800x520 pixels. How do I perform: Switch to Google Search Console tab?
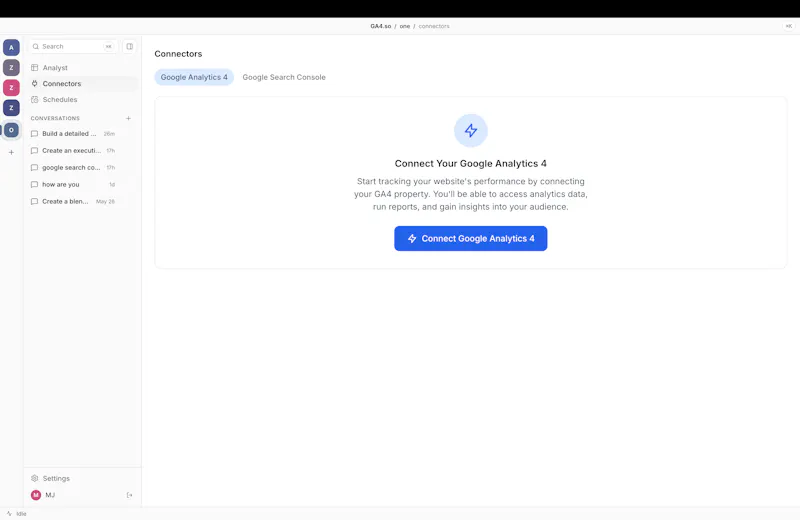tap(284, 77)
